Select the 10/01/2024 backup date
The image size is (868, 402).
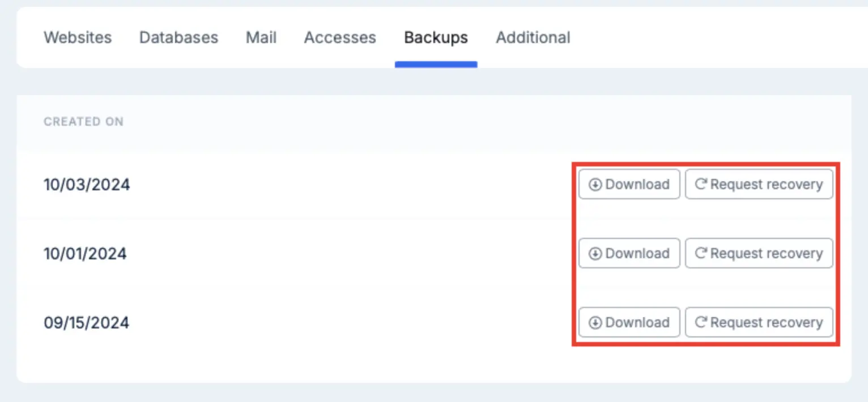click(85, 254)
